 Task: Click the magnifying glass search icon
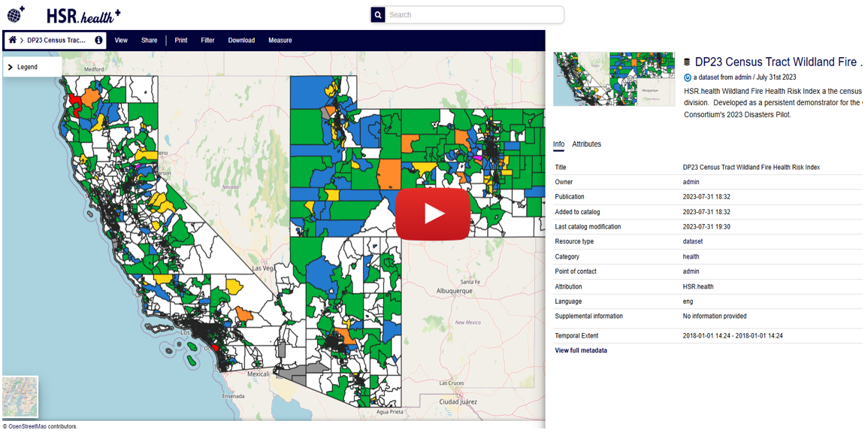tap(377, 14)
